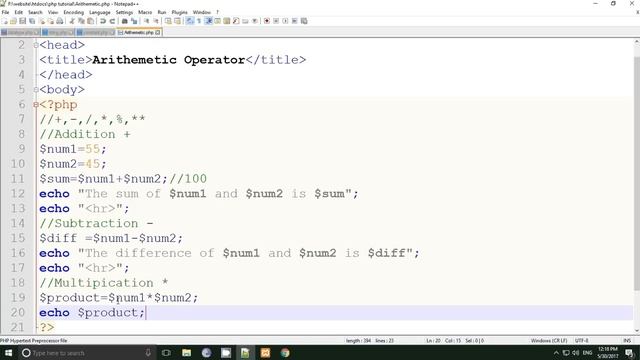This screenshot has height=360, width=640.
Task: Click 'Windows (CR LF)' in status bar
Action: (x=549, y=340)
